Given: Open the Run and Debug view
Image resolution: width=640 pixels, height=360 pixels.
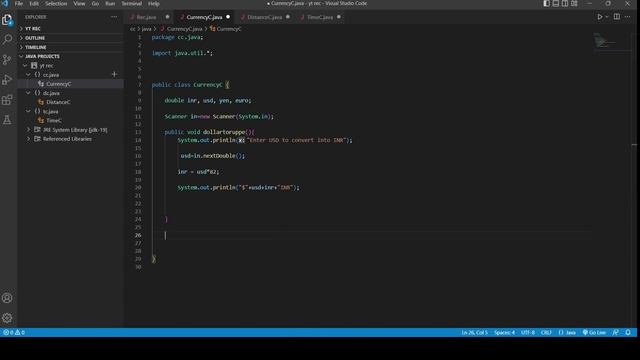Looking at the screenshot, I should pos(7,80).
